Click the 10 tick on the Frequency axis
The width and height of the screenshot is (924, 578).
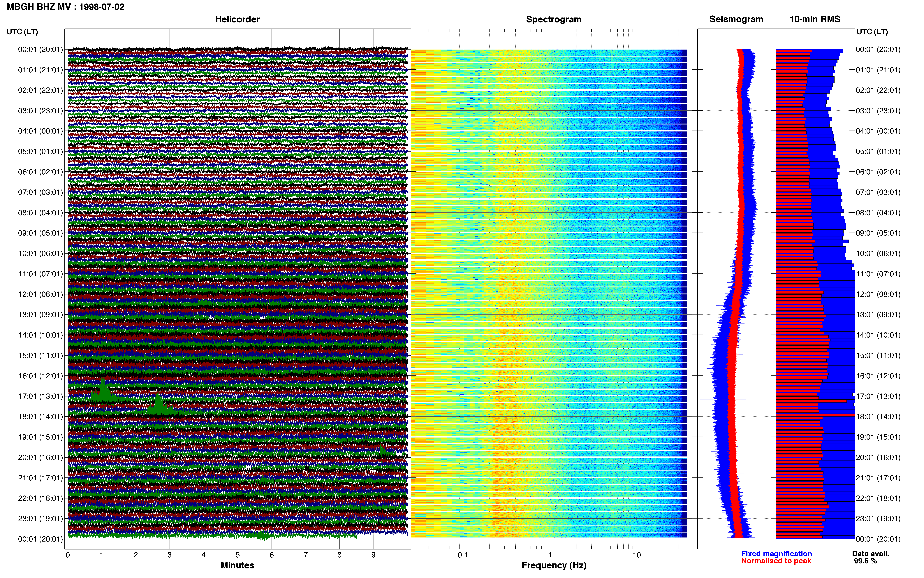coord(637,555)
